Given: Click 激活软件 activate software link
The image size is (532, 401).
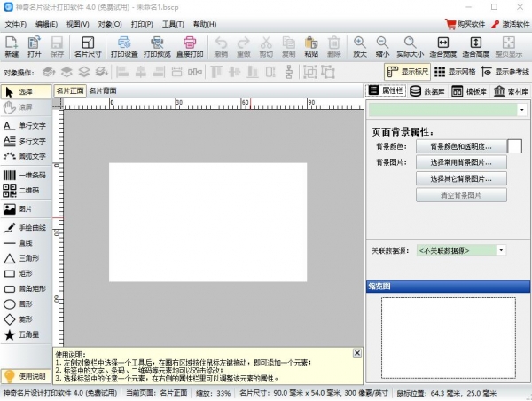Looking at the screenshot, I should pyautogui.click(x=511, y=24).
